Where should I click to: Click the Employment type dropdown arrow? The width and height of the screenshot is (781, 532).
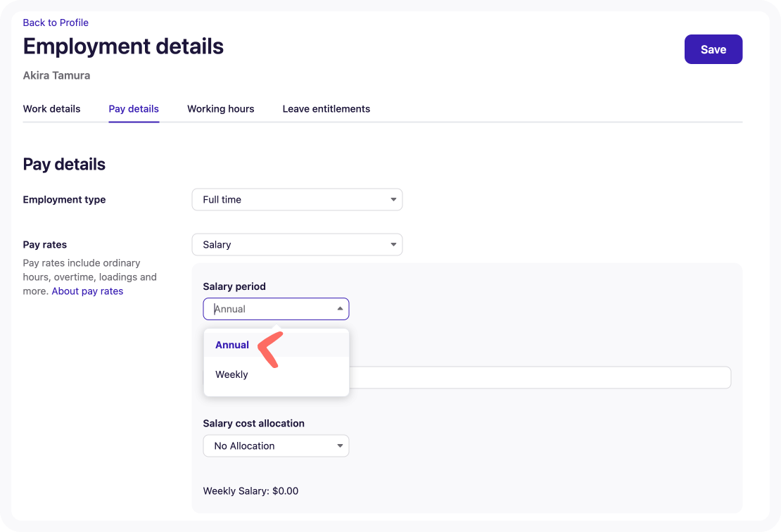393,200
